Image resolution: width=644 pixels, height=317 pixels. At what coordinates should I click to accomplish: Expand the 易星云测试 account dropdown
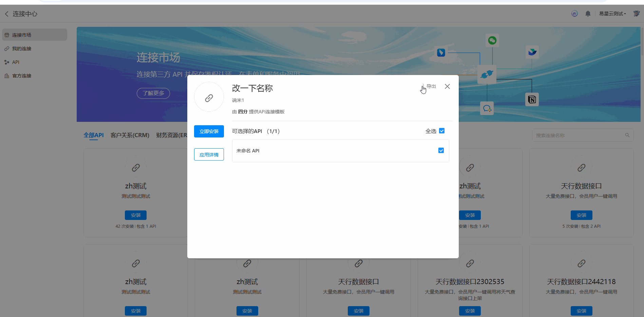pyautogui.click(x=612, y=14)
